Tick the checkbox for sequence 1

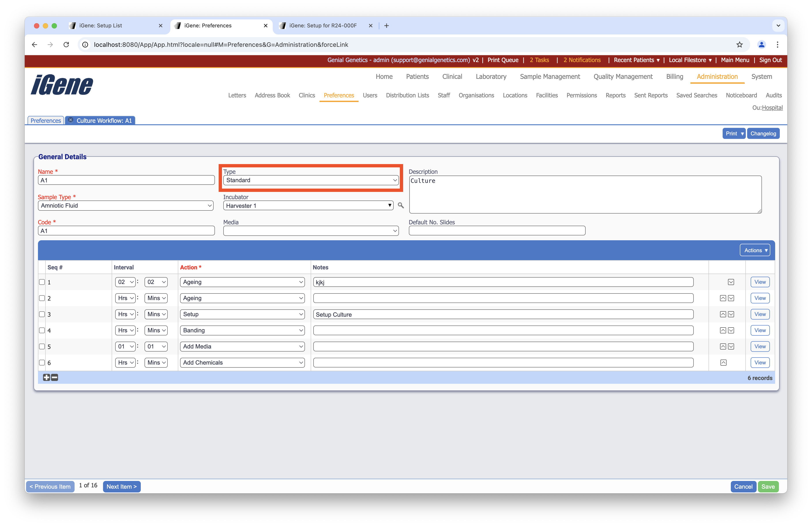[42, 282]
